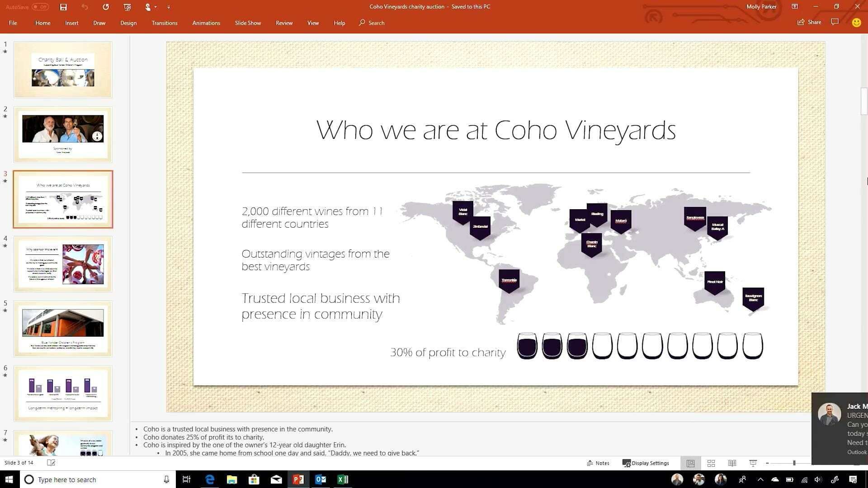Open the File menu
The height and width of the screenshot is (488, 868).
coord(13,23)
